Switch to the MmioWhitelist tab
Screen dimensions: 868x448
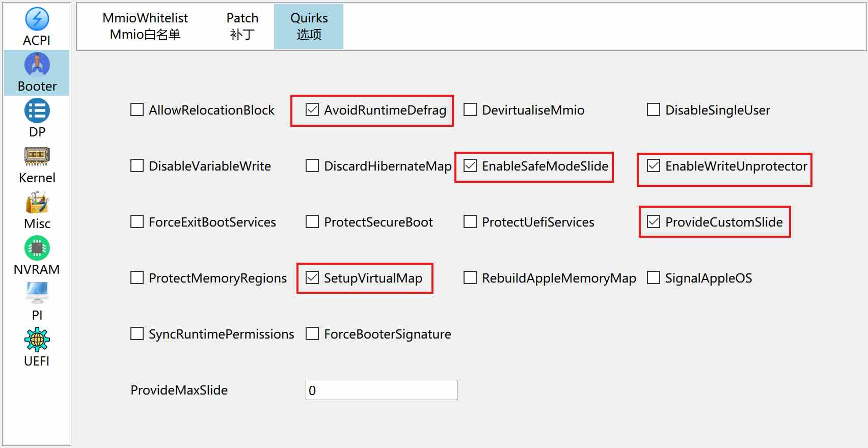pos(145,26)
